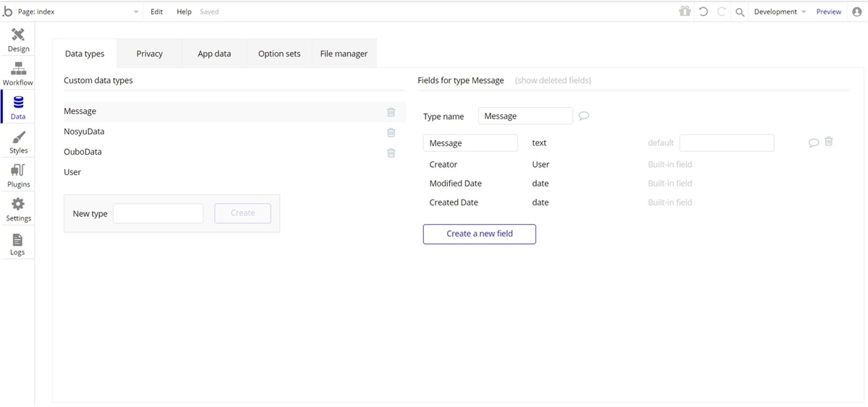Open the Development version dropdown

pyautogui.click(x=780, y=12)
